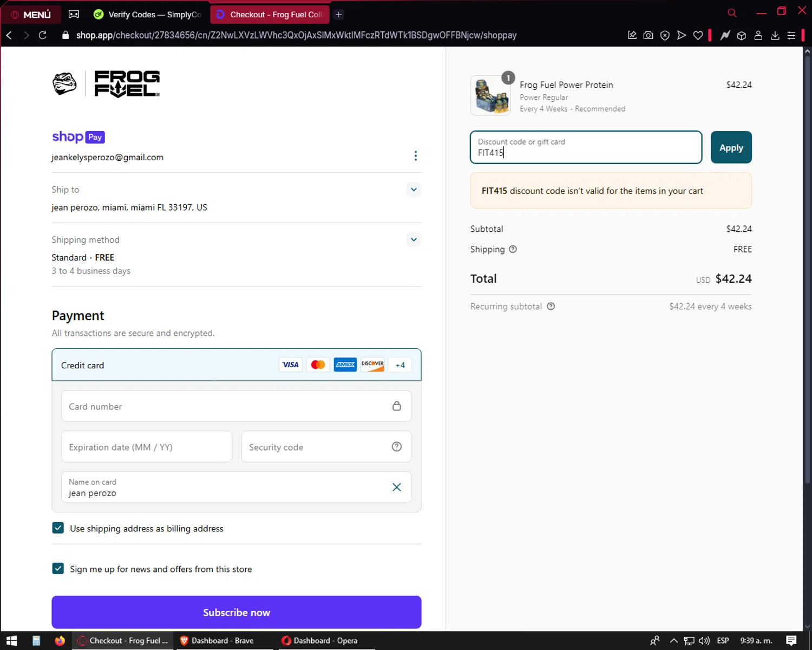Uncheck Sign me up for news and offers
This screenshot has height=650, width=812.
(58, 569)
